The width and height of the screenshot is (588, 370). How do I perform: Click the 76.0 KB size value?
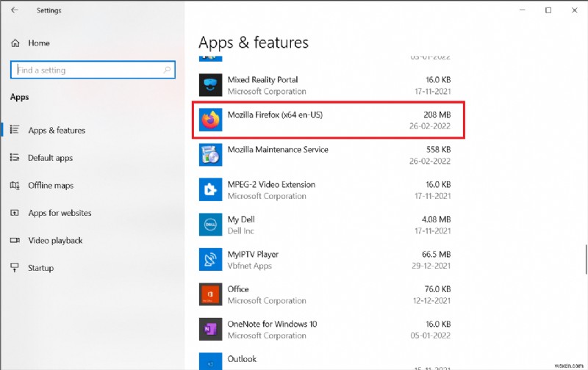tap(437, 289)
